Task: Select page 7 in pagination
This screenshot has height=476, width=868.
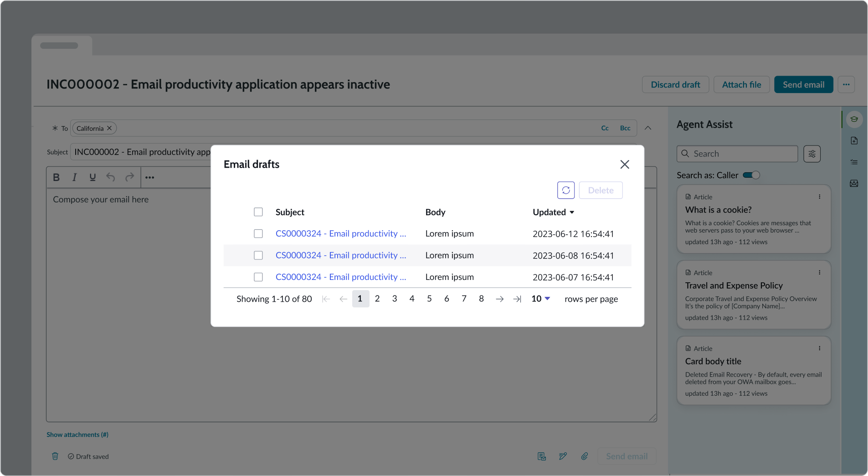Action: click(464, 299)
